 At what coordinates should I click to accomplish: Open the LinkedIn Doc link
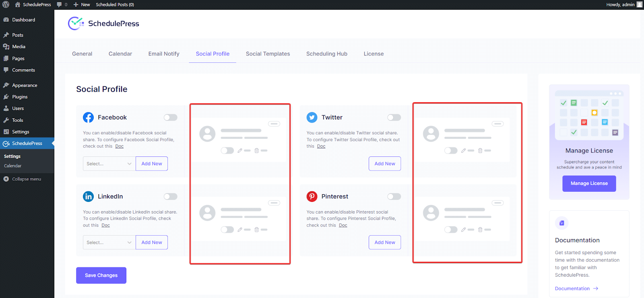(106, 225)
